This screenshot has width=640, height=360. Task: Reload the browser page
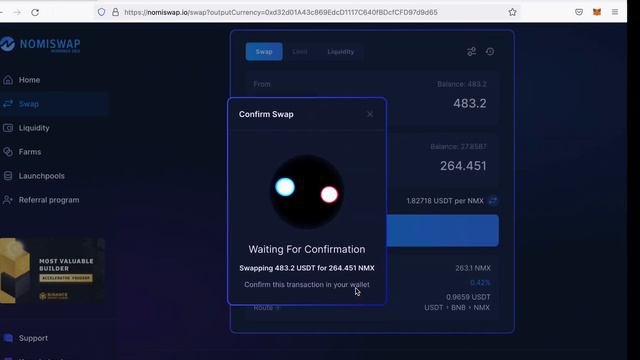pos(35,12)
